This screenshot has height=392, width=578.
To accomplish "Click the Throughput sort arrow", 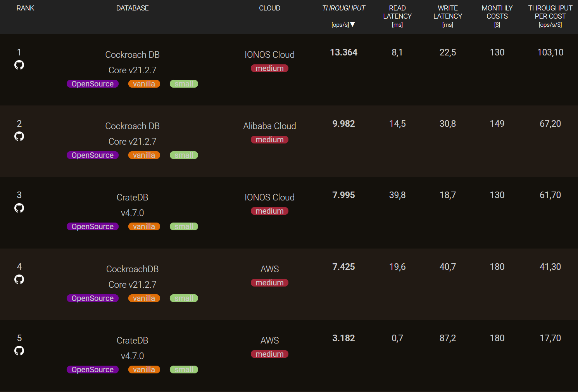I will [x=352, y=24].
